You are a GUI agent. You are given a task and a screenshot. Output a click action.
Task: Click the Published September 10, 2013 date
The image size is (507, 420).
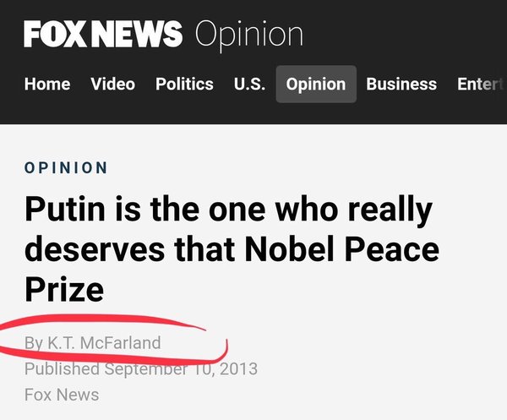click(140, 368)
